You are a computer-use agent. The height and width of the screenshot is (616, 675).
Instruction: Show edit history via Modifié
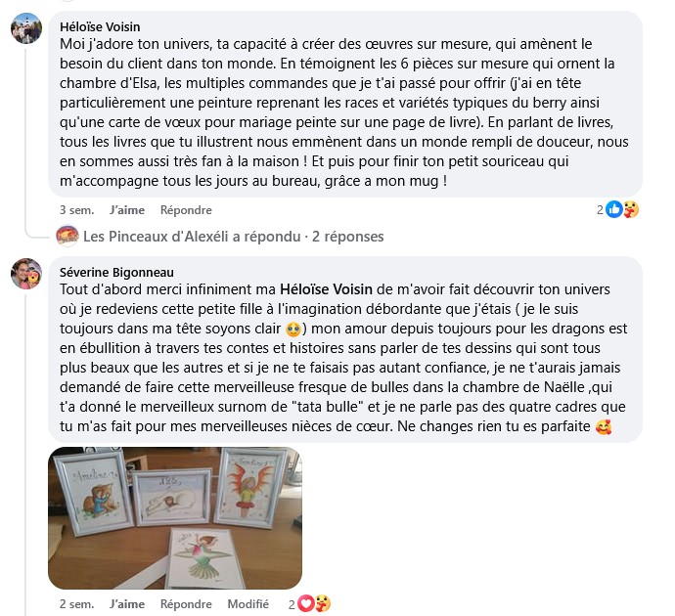click(247, 604)
